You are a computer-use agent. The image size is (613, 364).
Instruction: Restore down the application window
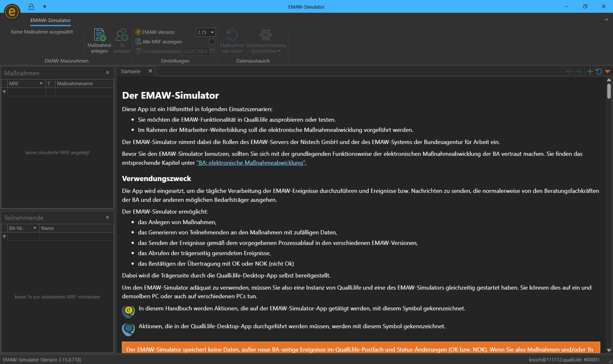pos(585,6)
